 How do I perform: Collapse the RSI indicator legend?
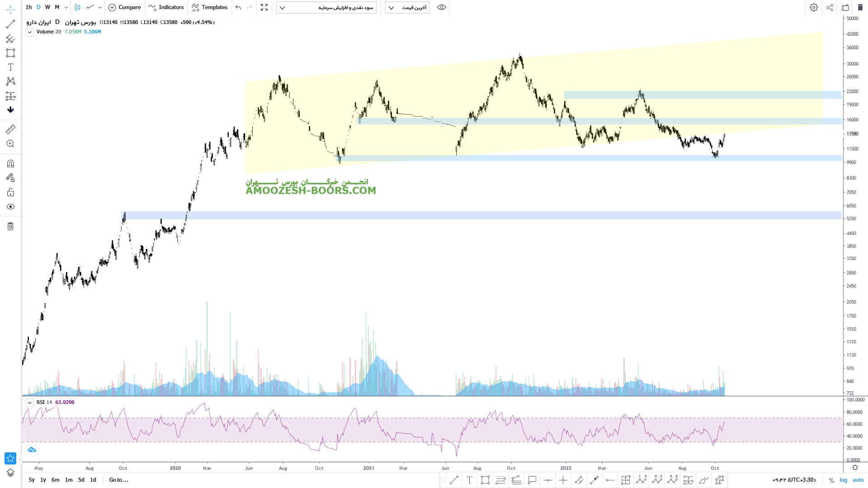pos(29,403)
